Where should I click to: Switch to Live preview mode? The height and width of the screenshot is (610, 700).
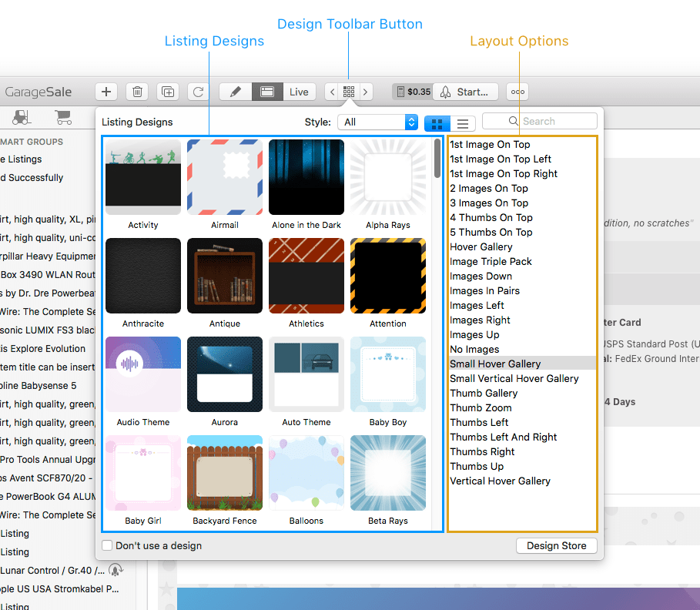point(299,92)
